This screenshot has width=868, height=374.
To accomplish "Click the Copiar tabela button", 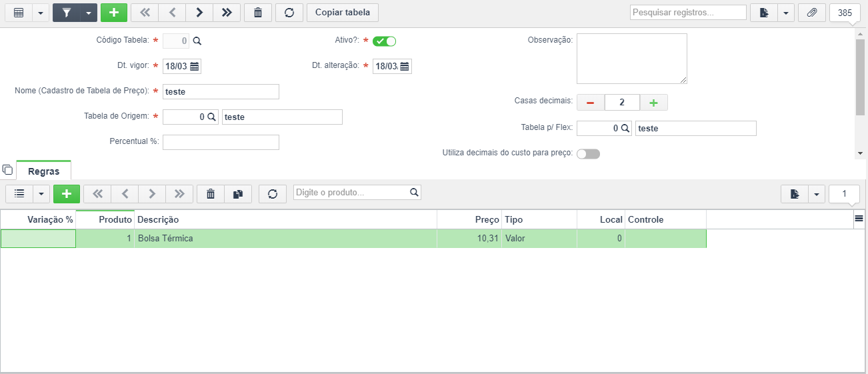I will point(343,13).
